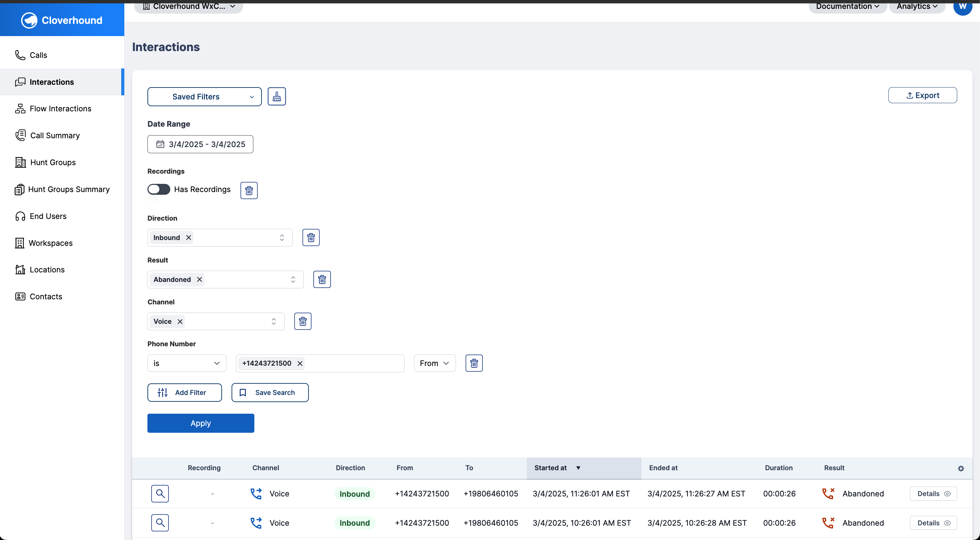Delete the Result filter

(x=322, y=280)
